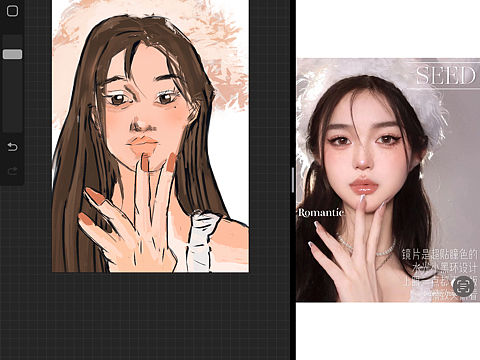This screenshot has height=360, width=480.
Task: Tap the reference photo of the girl
Action: tap(388, 180)
